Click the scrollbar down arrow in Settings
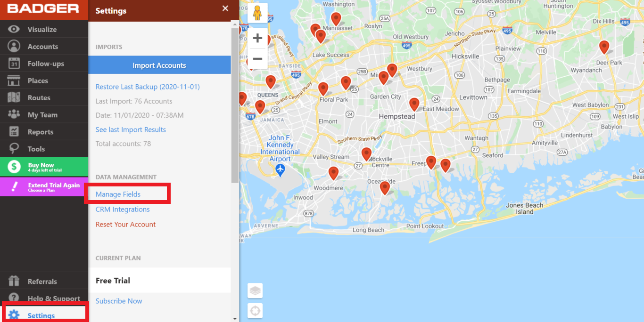The height and width of the screenshot is (322, 644). coord(235,319)
